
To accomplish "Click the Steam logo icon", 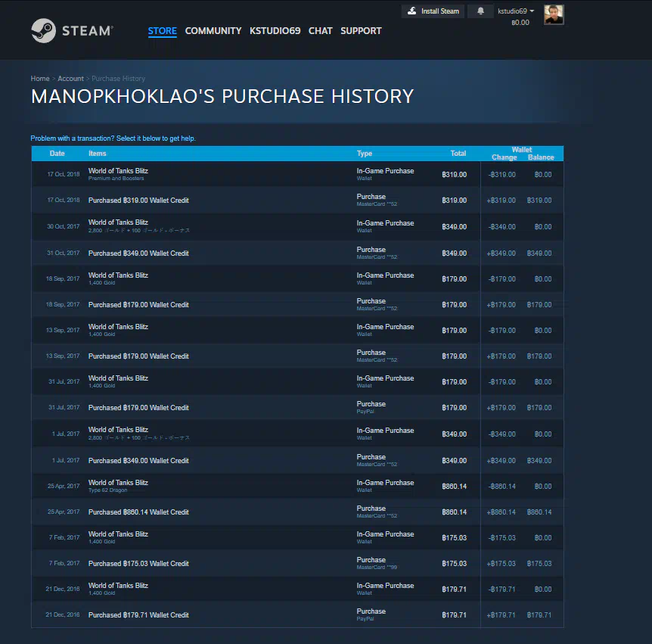I will [43, 30].
